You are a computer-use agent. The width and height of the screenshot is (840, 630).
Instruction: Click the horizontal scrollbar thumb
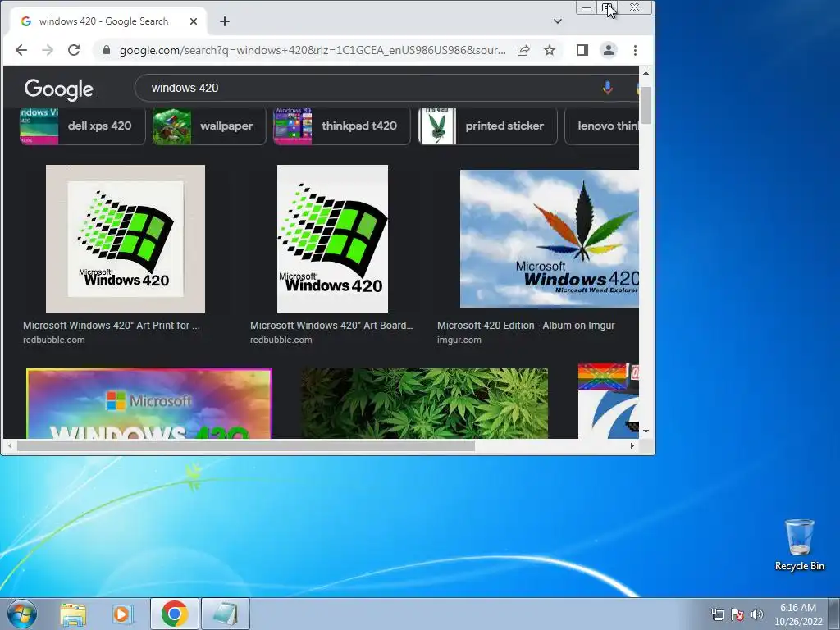[x=246, y=445]
